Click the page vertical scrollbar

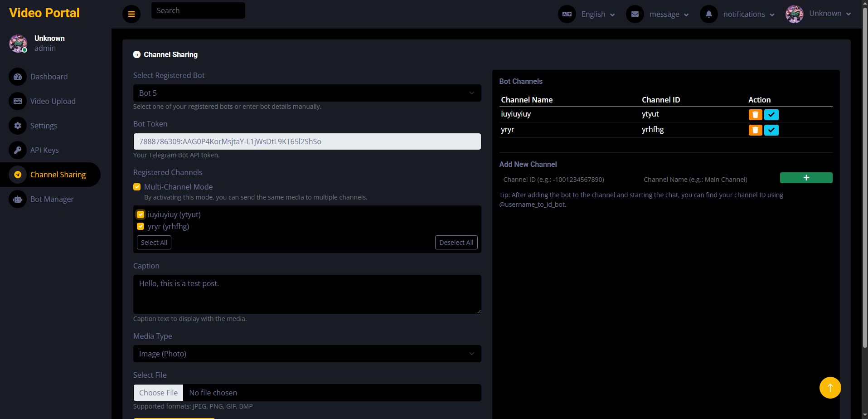click(864, 181)
